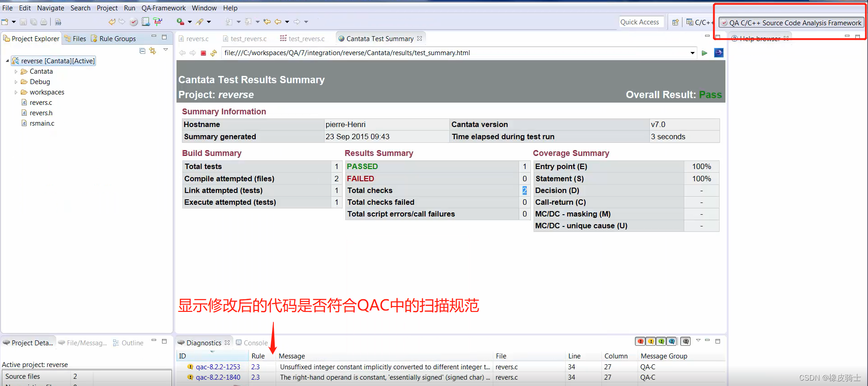The height and width of the screenshot is (386, 868).
Task: Switch to the Console tab
Action: pos(252,343)
